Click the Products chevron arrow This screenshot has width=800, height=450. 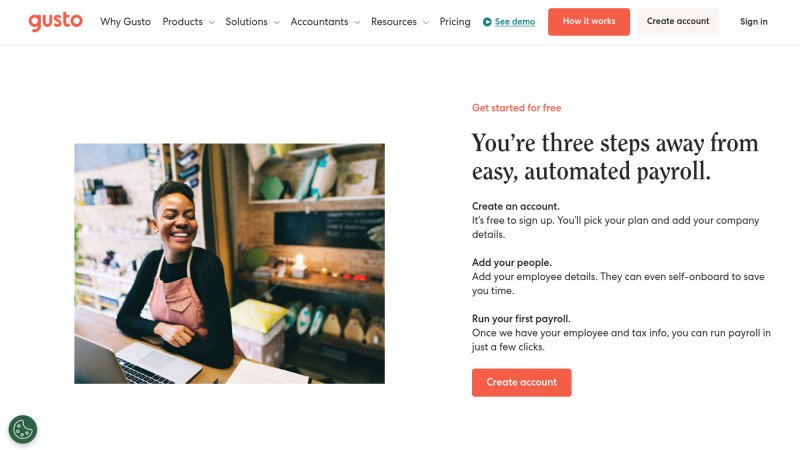click(x=211, y=22)
